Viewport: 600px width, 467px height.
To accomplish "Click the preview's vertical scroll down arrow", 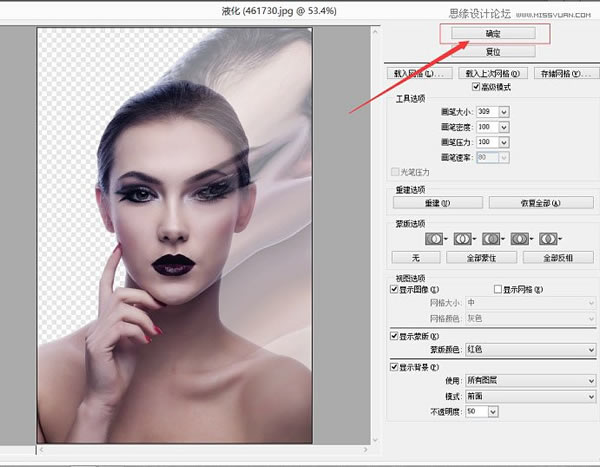I will click(x=375, y=440).
